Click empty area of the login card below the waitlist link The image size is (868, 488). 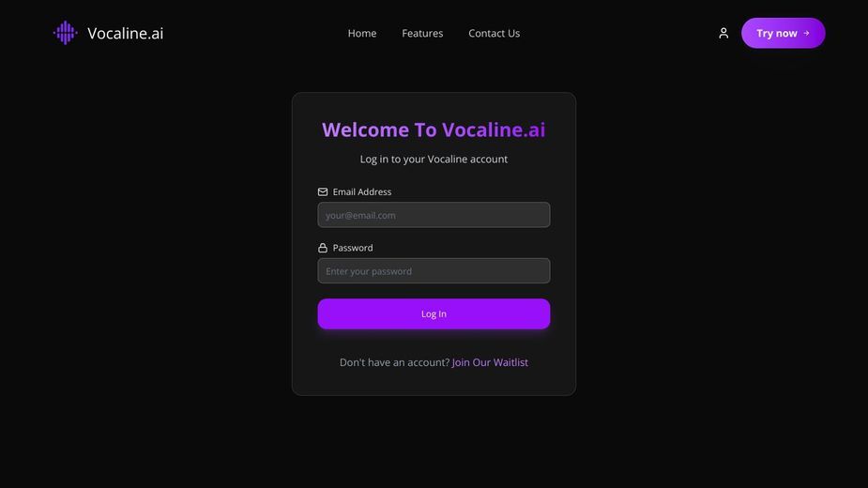(434, 383)
